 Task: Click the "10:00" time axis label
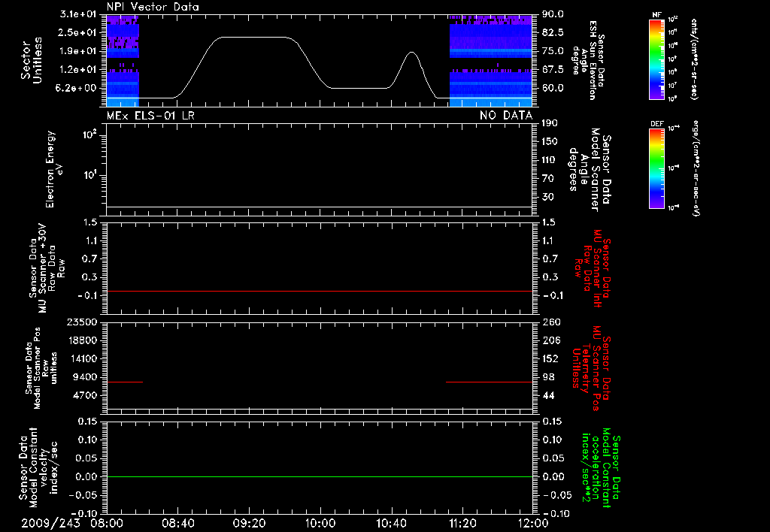pyautogui.click(x=320, y=523)
